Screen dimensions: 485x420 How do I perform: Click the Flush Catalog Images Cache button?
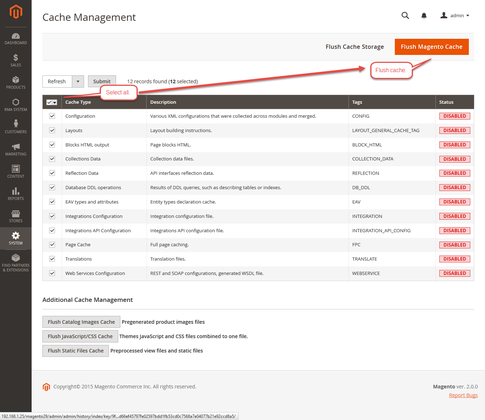[x=81, y=322]
